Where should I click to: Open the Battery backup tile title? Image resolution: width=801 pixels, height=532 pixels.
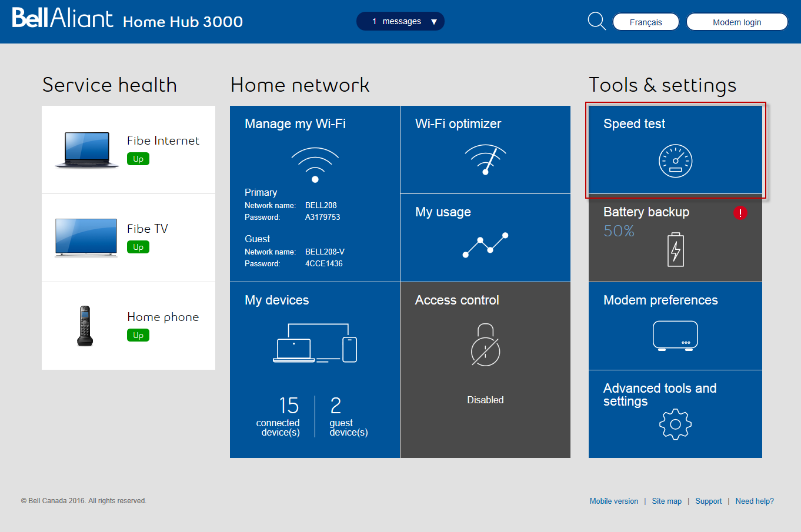pos(646,212)
